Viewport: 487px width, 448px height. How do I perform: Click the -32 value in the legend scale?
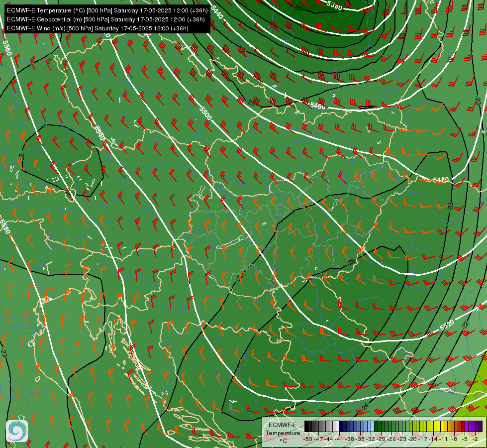point(371,440)
